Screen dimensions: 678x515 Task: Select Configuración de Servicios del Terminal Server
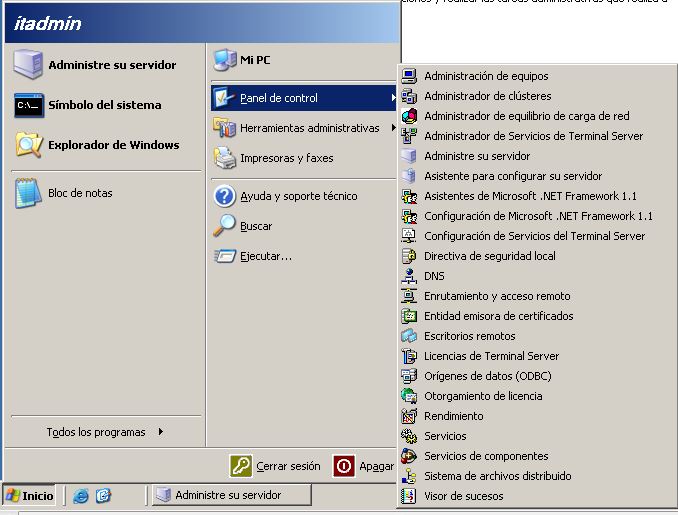(537, 236)
